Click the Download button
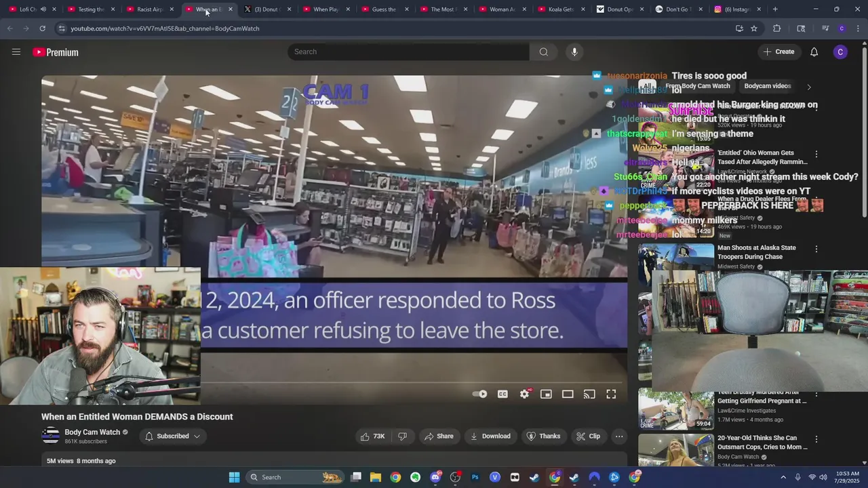 [490, 436]
